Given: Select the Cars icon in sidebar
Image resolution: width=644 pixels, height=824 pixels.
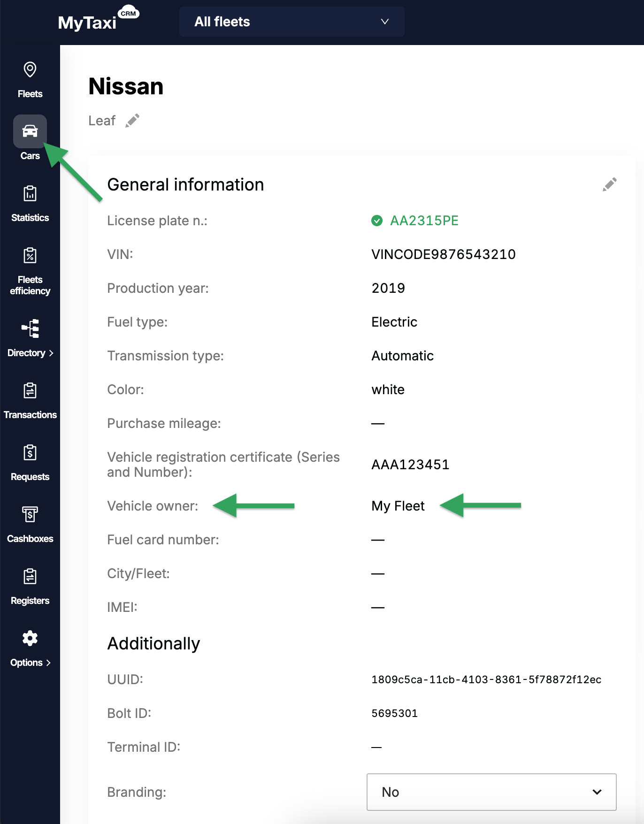Looking at the screenshot, I should click(x=30, y=131).
